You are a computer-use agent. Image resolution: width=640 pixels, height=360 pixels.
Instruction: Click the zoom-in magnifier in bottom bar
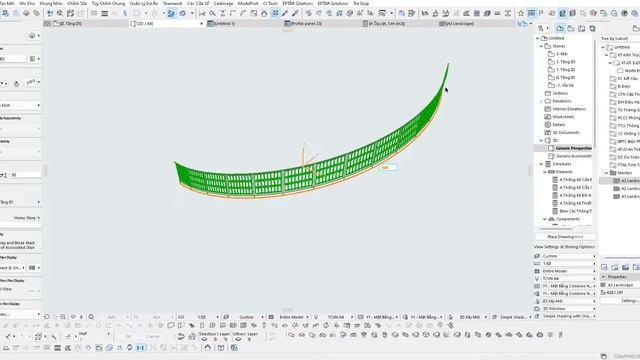tap(63, 317)
